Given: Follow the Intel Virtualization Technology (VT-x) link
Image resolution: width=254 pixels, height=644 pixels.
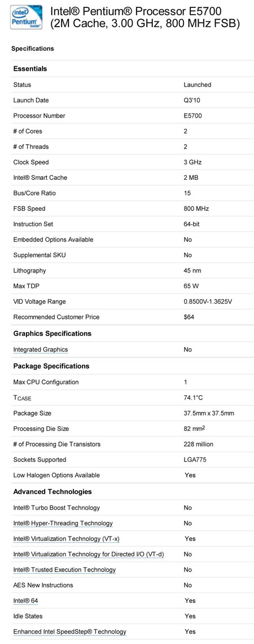Looking at the screenshot, I should [67, 539].
